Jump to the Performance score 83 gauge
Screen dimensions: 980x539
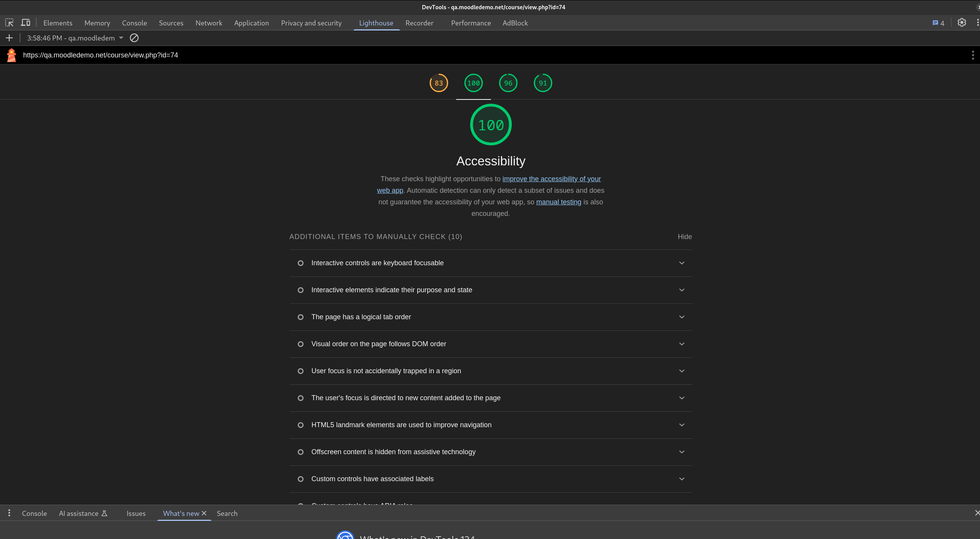pyautogui.click(x=439, y=83)
